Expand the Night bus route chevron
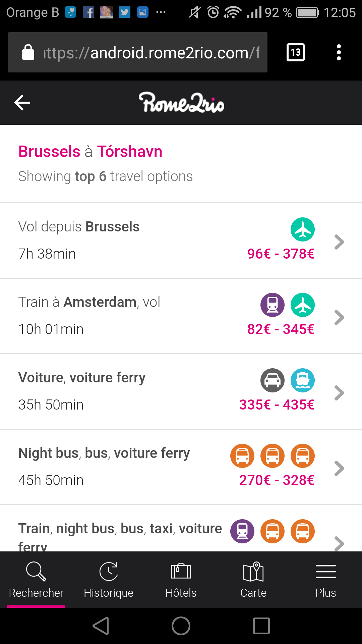Image resolution: width=362 pixels, height=644 pixels. pos(339,469)
